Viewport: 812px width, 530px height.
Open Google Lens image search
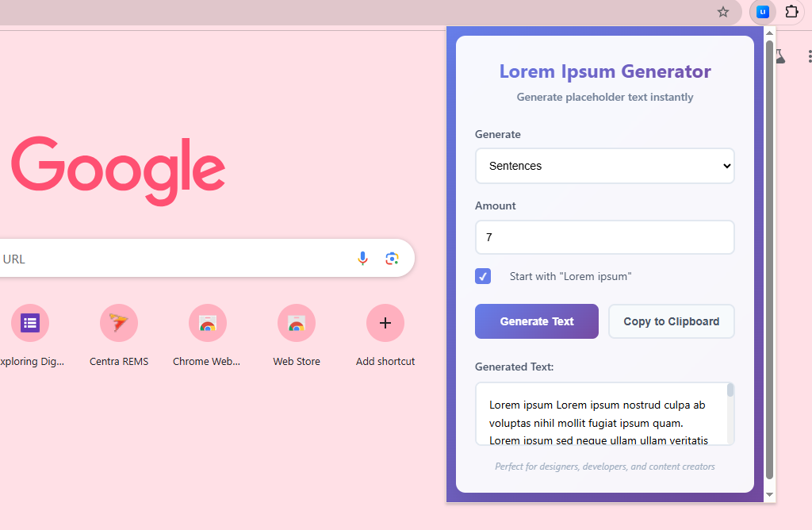pyautogui.click(x=392, y=259)
